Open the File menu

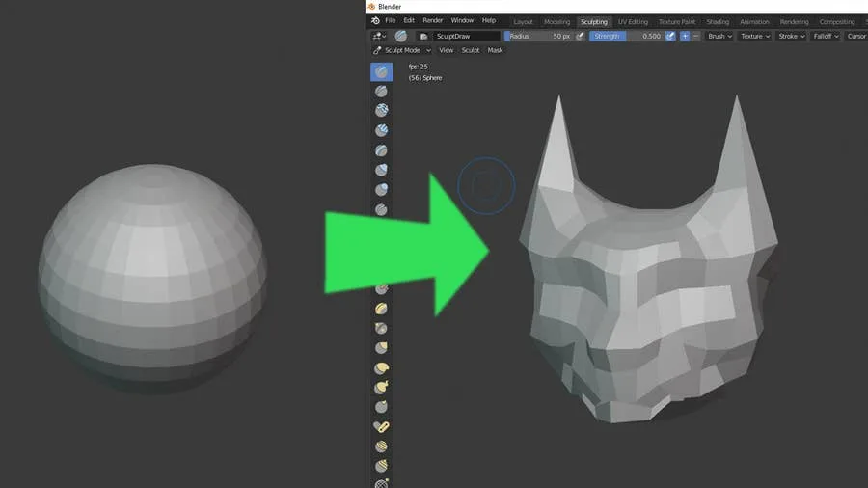(390, 20)
